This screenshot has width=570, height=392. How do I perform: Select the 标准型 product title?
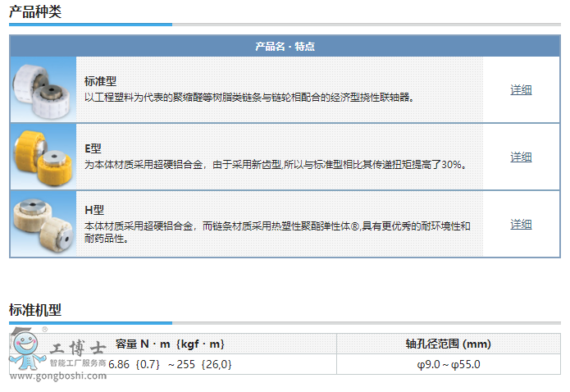[x=100, y=81]
